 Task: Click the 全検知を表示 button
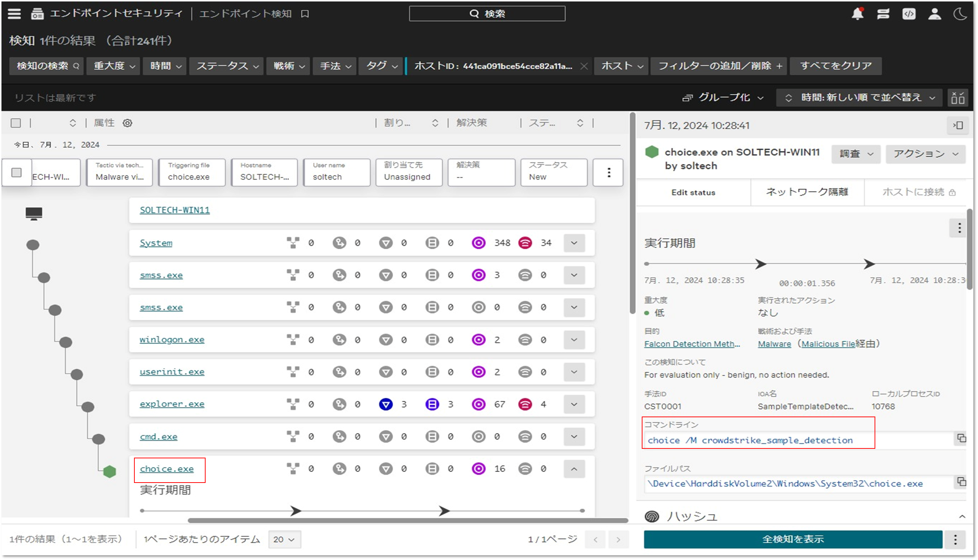pos(793,539)
